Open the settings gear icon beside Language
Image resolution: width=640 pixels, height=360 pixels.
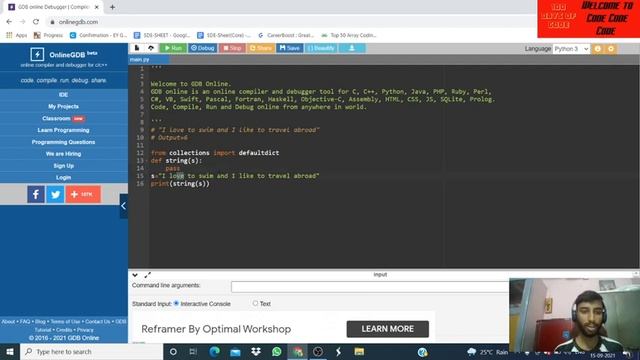(611, 49)
